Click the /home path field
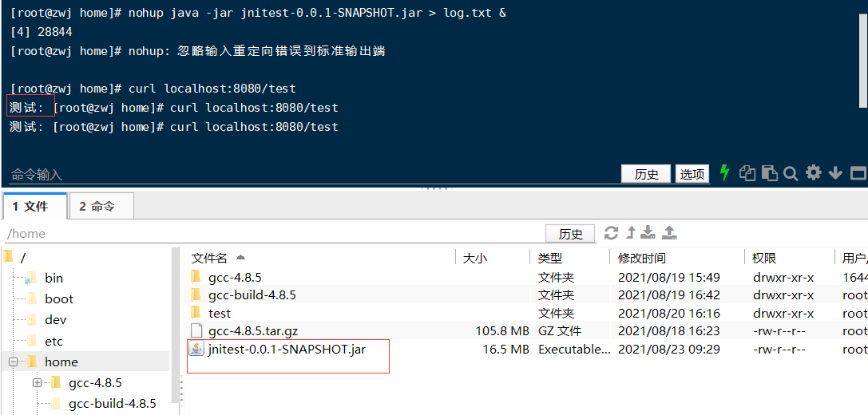The height and width of the screenshot is (415, 868). (272, 234)
